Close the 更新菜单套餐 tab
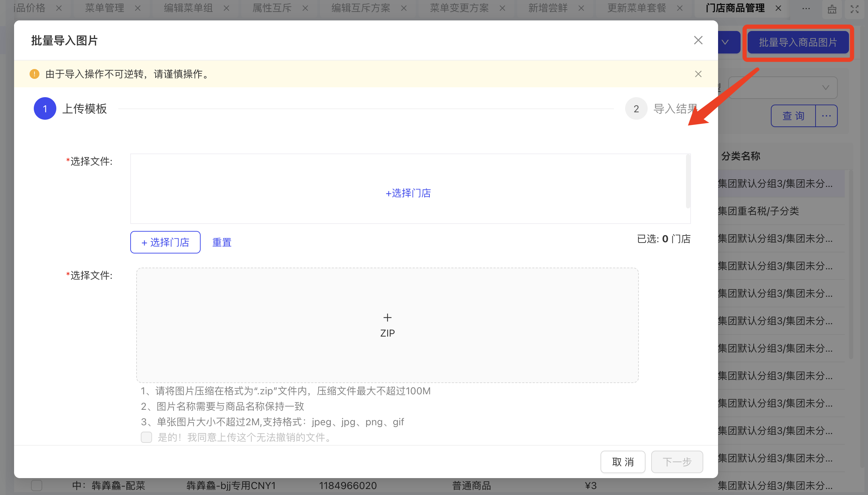Image resolution: width=868 pixels, height=495 pixels. coord(680,8)
